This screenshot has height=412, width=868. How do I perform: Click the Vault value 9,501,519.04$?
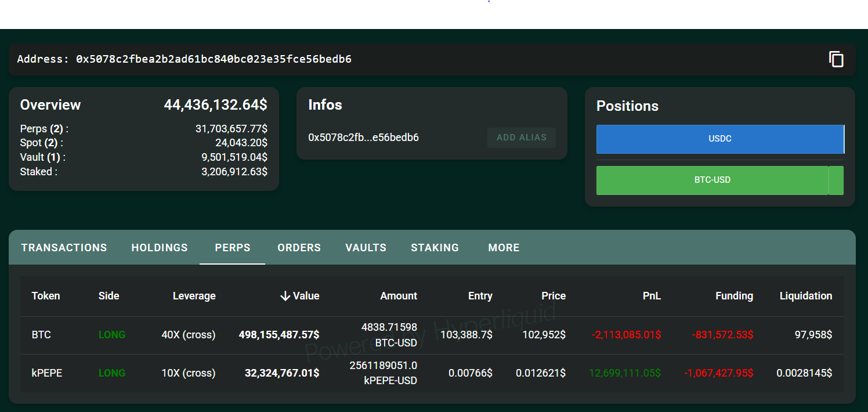[x=234, y=157]
